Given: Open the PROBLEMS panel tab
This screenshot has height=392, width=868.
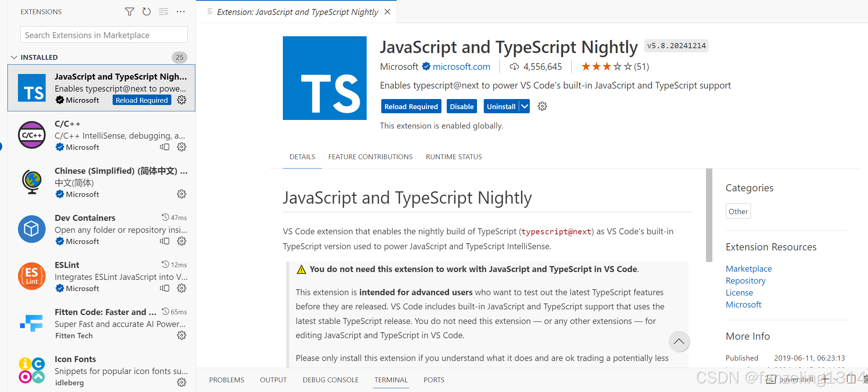Looking at the screenshot, I should click(227, 380).
